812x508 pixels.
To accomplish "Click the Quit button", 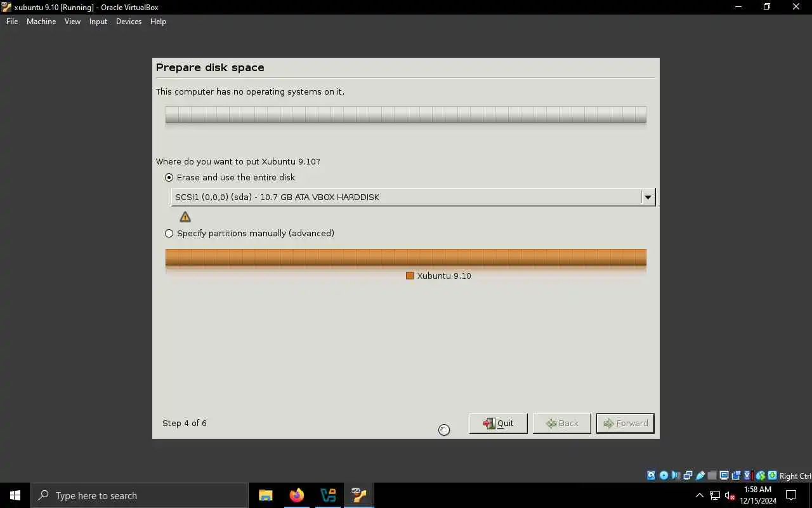I will [x=498, y=424].
